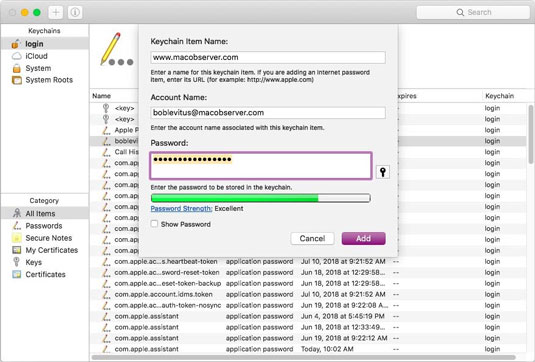Click the Secure Notes icon
535x362 pixels.
[x=17, y=238]
